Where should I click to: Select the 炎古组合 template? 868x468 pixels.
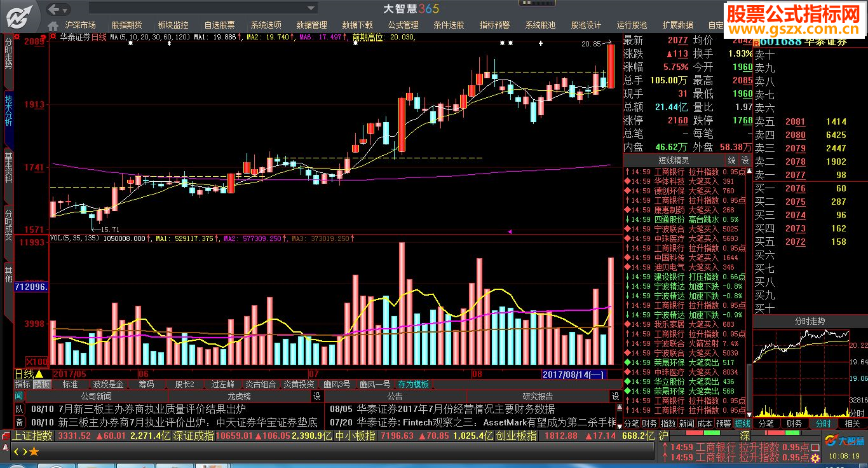[x=261, y=384]
